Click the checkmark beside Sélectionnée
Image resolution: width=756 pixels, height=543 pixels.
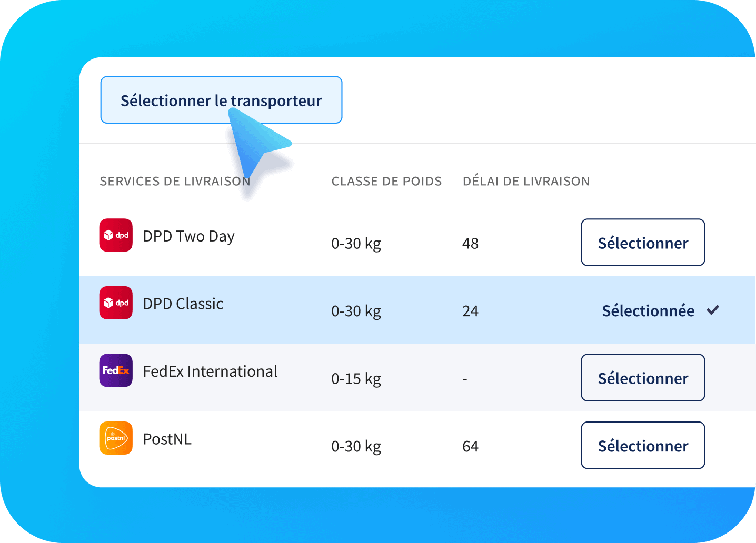pos(713,310)
